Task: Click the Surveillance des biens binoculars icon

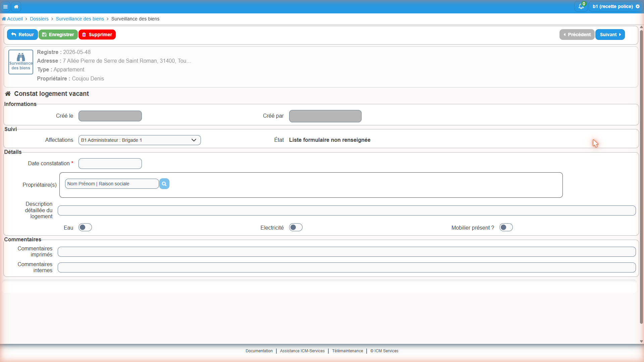Action: point(21,62)
